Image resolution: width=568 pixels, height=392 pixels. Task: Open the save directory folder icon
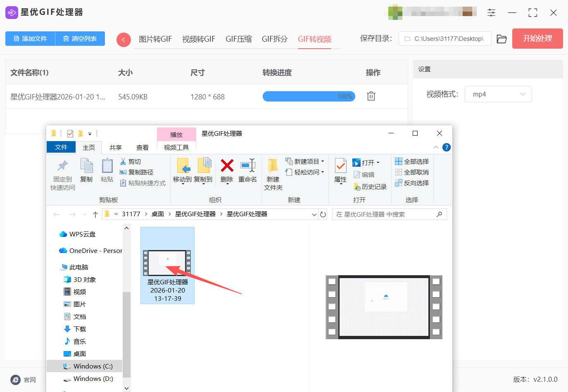501,38
